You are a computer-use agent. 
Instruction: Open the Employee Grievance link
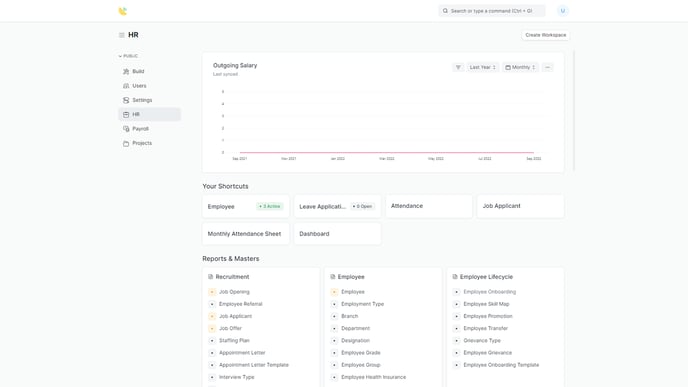(x=487, y=353)
